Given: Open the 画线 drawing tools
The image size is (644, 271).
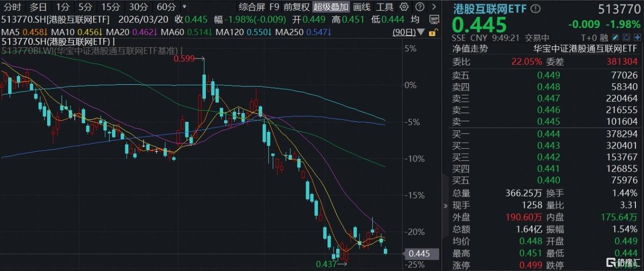Looking at the screenshot, I should pos(362,7).
